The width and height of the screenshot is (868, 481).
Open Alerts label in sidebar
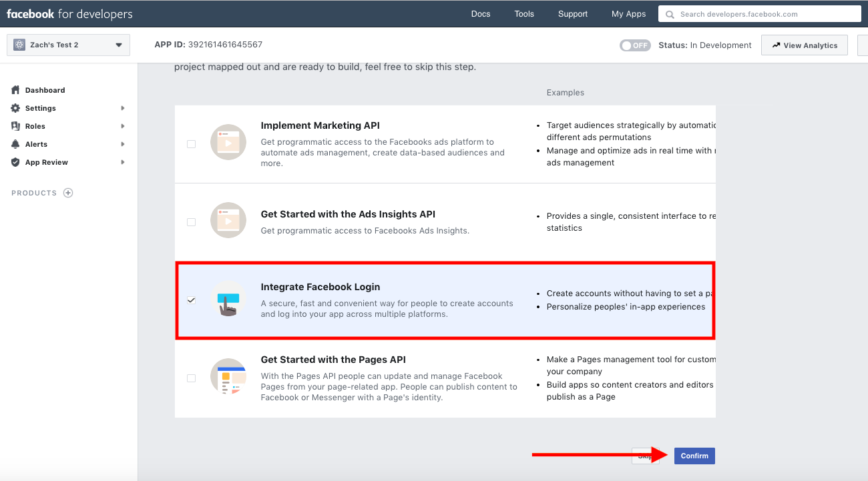tap(37, 144)
